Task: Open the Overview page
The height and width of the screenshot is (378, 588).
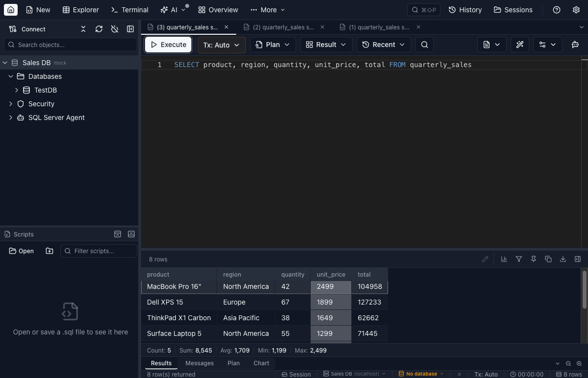Action: click(x=218, y=10)
